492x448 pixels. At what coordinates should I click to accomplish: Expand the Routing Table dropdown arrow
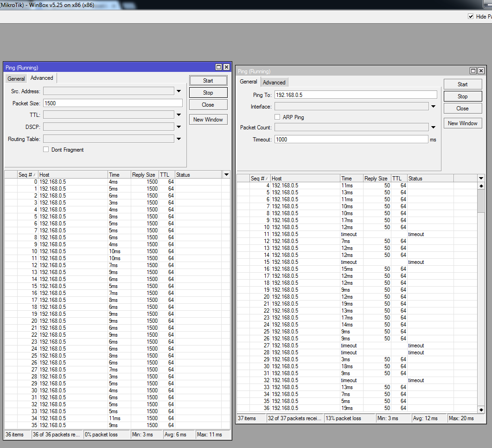pyautogui.click(x=179, y=139)
